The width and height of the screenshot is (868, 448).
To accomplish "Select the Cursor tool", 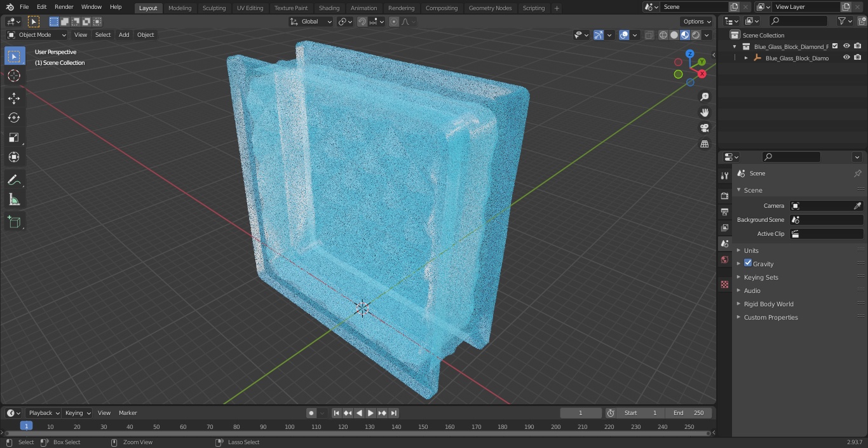I will coord(14,76).
